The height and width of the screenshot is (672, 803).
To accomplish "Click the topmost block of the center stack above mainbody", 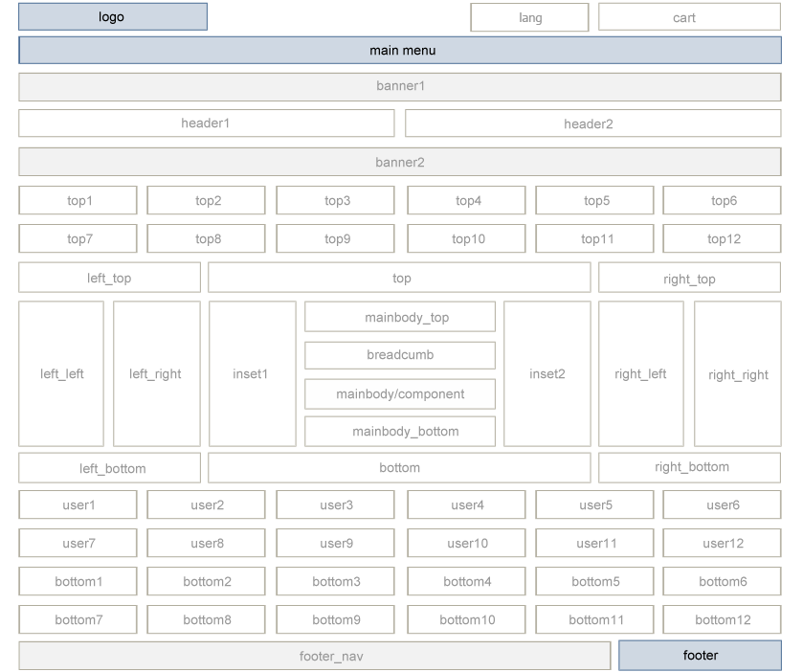I will coord(399,317).
